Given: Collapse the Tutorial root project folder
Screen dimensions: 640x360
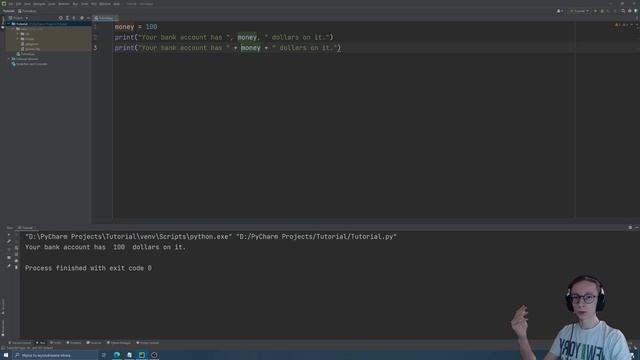Looking at the screenshot, I should [x=9, y=24].
